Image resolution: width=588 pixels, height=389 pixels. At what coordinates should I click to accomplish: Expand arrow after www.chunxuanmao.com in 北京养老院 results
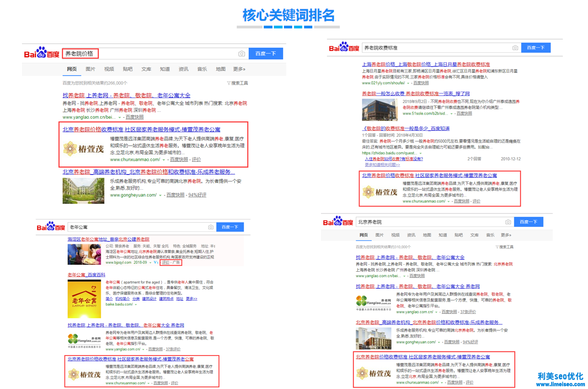(x=441, y=382)
